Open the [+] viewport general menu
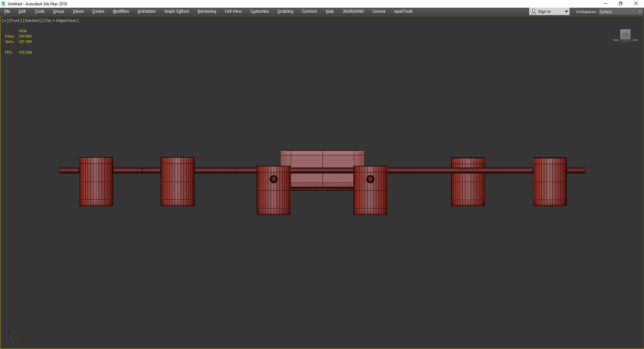Screen dimensions: 644x349 tap(5, 20)
